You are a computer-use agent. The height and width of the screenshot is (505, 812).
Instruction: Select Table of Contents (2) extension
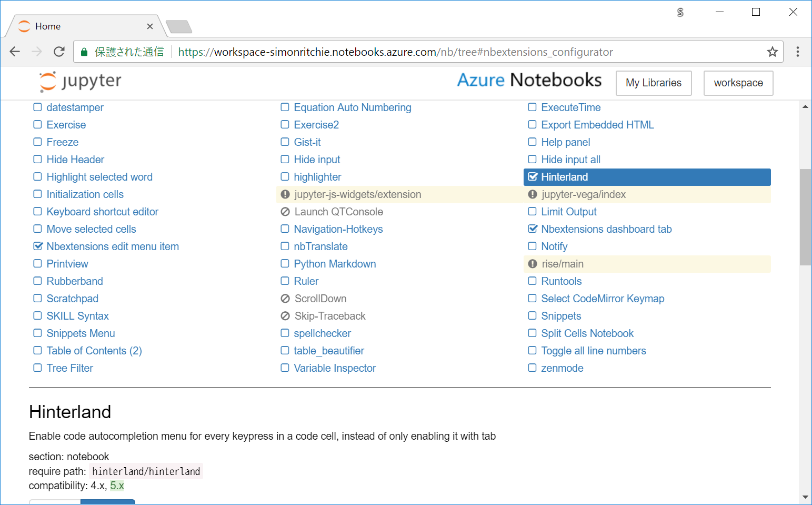(94, 351)
